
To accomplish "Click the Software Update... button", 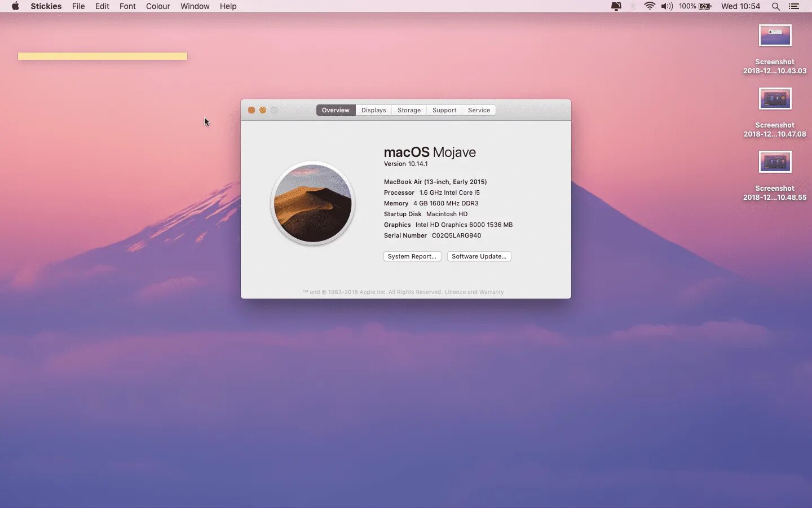I will tap(479, 256).
